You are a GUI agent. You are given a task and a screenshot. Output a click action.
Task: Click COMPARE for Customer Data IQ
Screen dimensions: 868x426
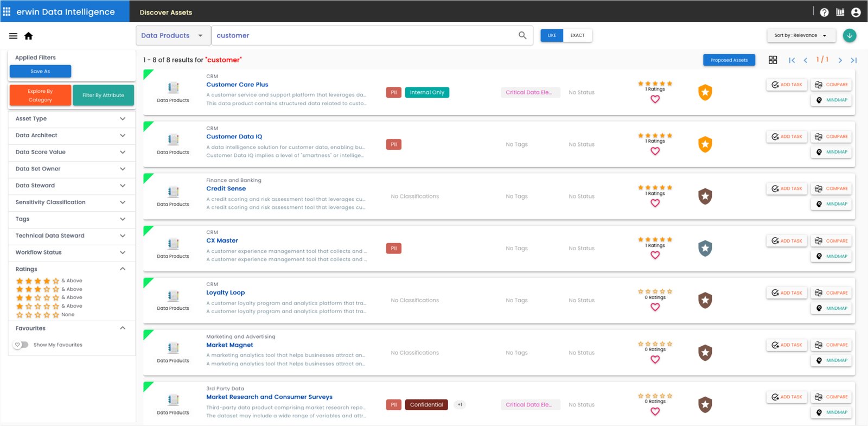point(831,137)
